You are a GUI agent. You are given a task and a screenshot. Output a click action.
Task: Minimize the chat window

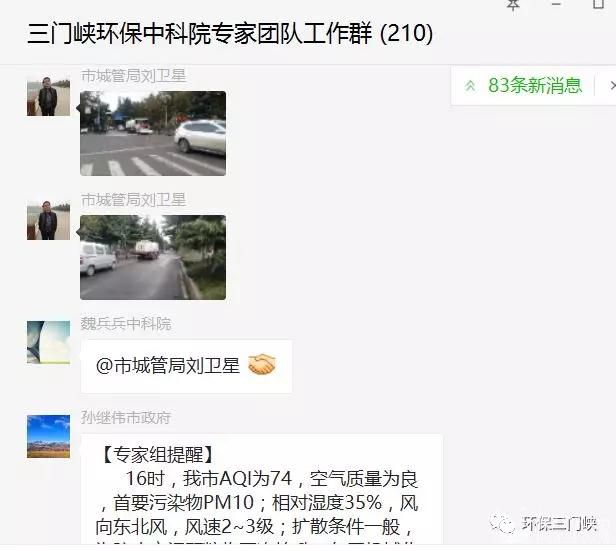pos(556,4)
